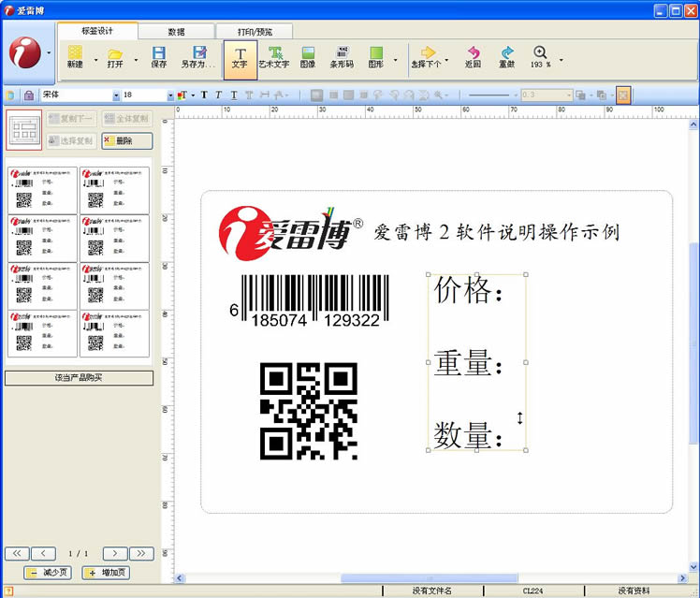Click the vertical scrollbar thumb

tap(693, 343)
